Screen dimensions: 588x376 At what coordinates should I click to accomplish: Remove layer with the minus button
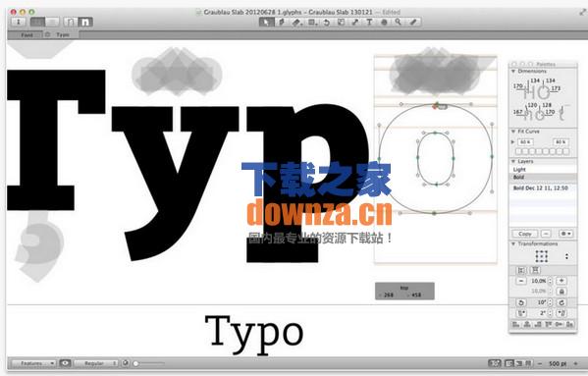546,234
